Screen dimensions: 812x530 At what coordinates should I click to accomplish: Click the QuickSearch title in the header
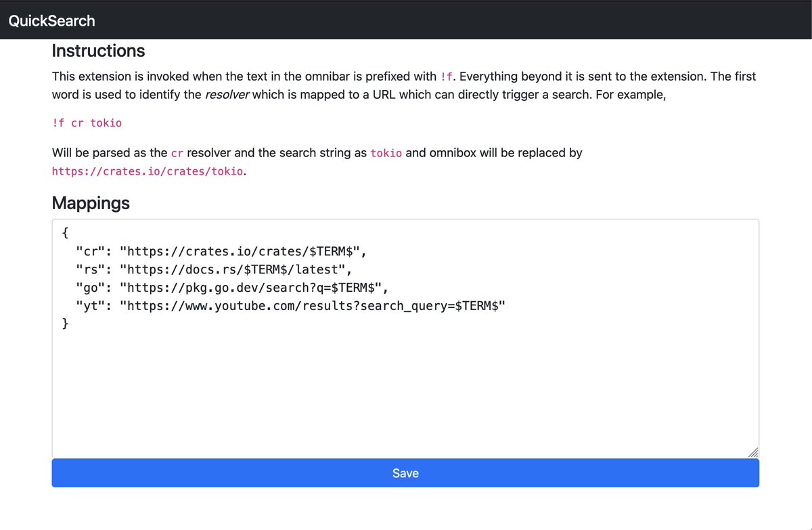pos(52,20)
